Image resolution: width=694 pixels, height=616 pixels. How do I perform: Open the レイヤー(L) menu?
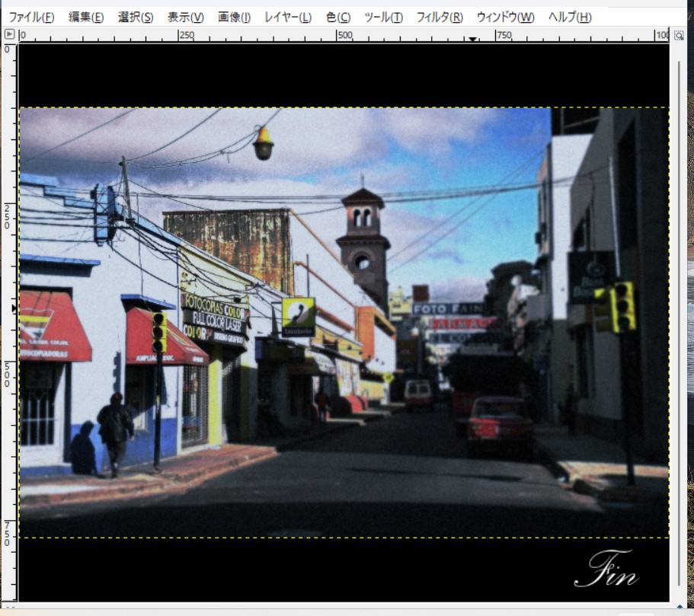pyautogui.click(x=287, y=18)
